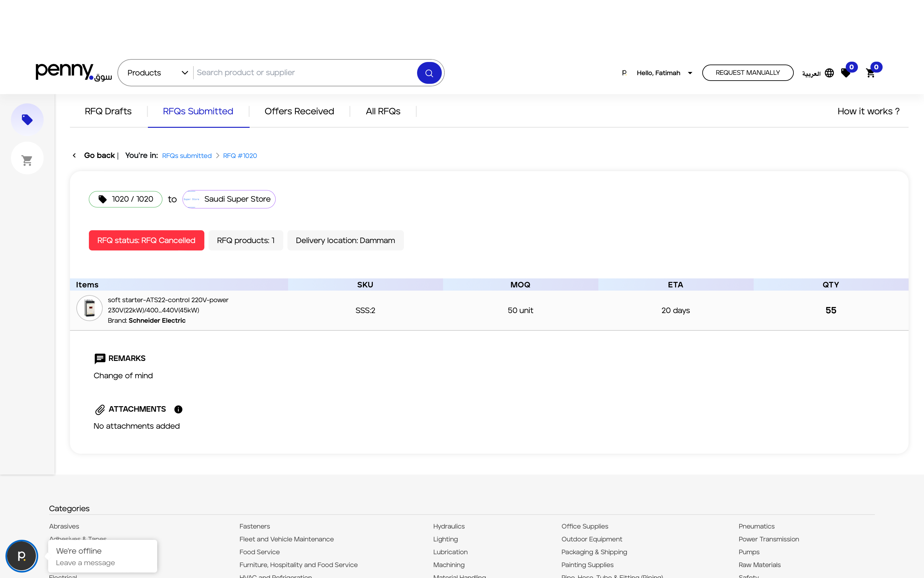Open the Outdoor Equipment category link
Screen dimensions: 924x578
(x=592, y=539)
